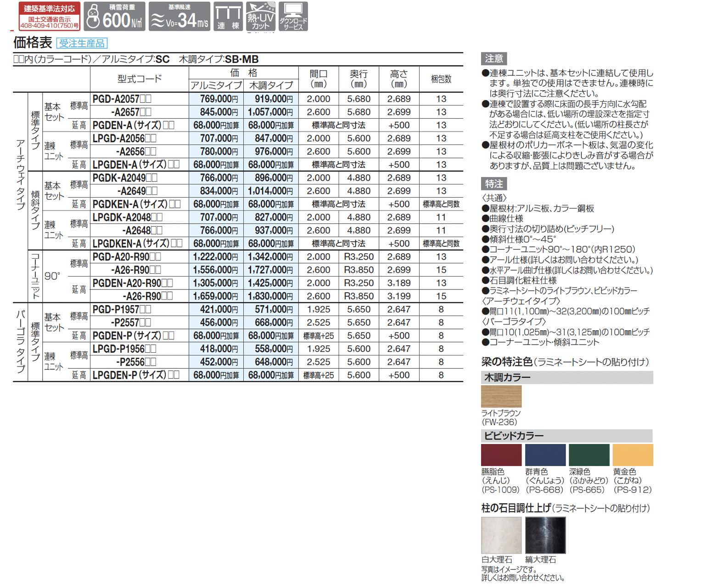The height and width of the screenshot is (588, 706).
Task: Click the 1,727,000円 price cell
Action: pyautogui.click(x=270, y=270)
